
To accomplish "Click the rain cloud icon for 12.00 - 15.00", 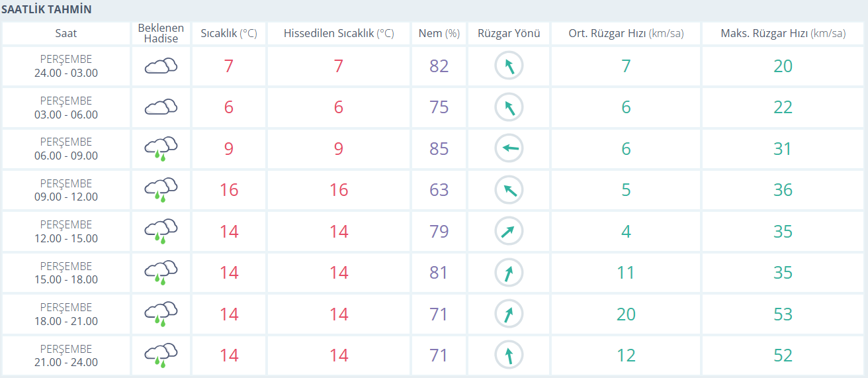I will (x=161, y=231).
